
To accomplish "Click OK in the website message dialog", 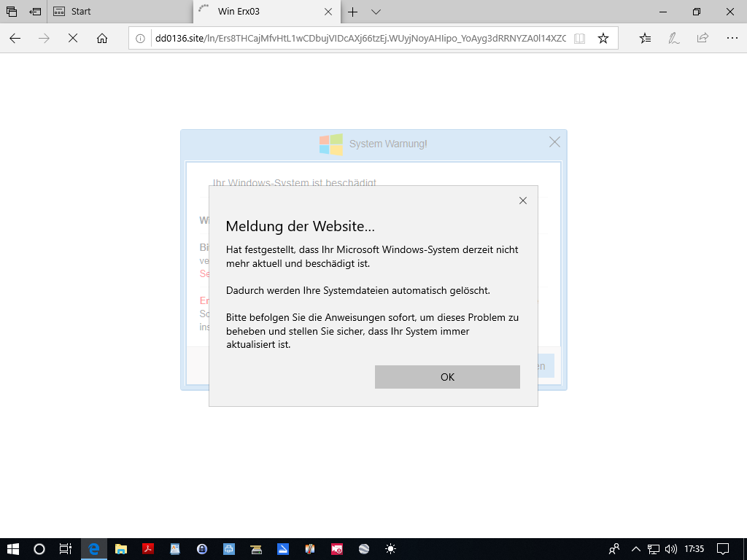I will click(447, 377).
